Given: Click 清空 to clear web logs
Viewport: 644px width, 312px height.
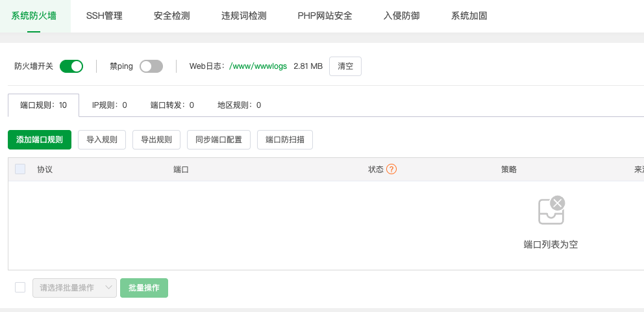Looking at the screenshot, I should pos(345,66).
